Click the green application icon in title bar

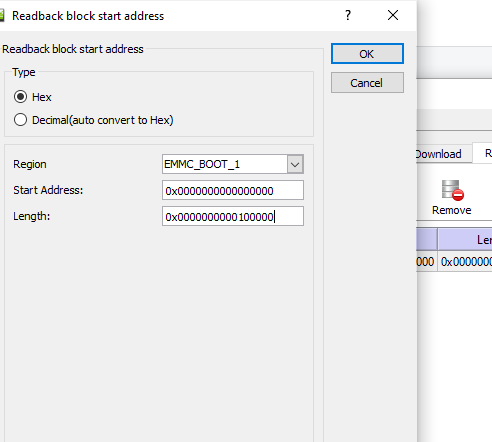tap(2, 16)
